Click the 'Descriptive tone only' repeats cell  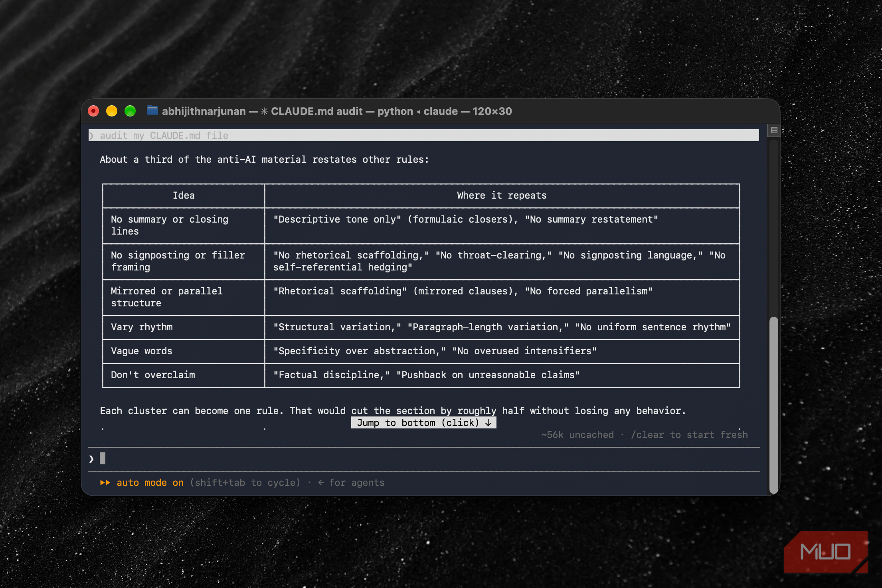[x=502, y=225]
